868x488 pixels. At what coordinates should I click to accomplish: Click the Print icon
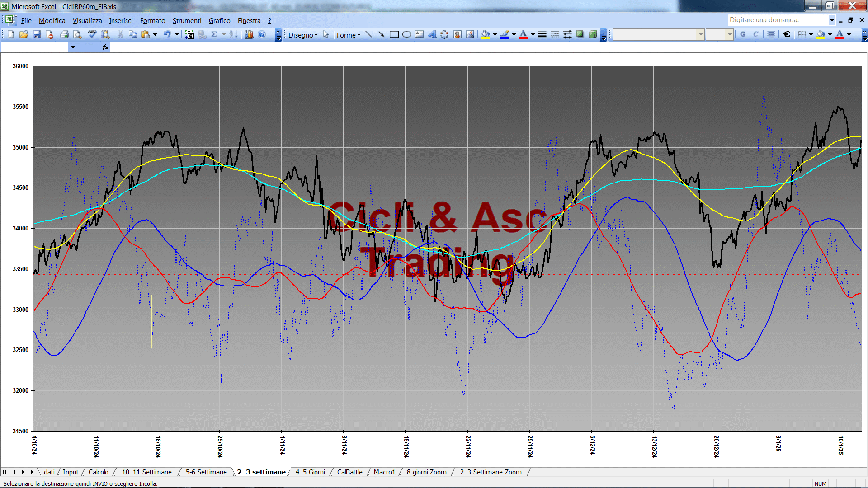point(64,34)
